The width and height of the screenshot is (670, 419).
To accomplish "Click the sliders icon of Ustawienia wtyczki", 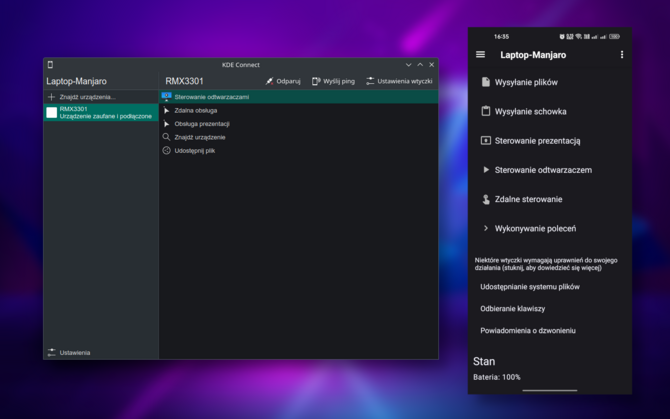I will pos(370,81).
